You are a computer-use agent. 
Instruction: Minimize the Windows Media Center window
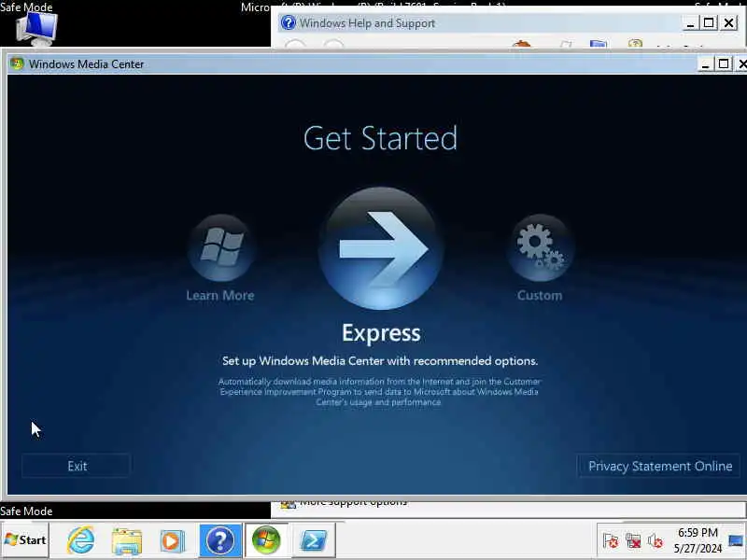(x=705, y=63)
